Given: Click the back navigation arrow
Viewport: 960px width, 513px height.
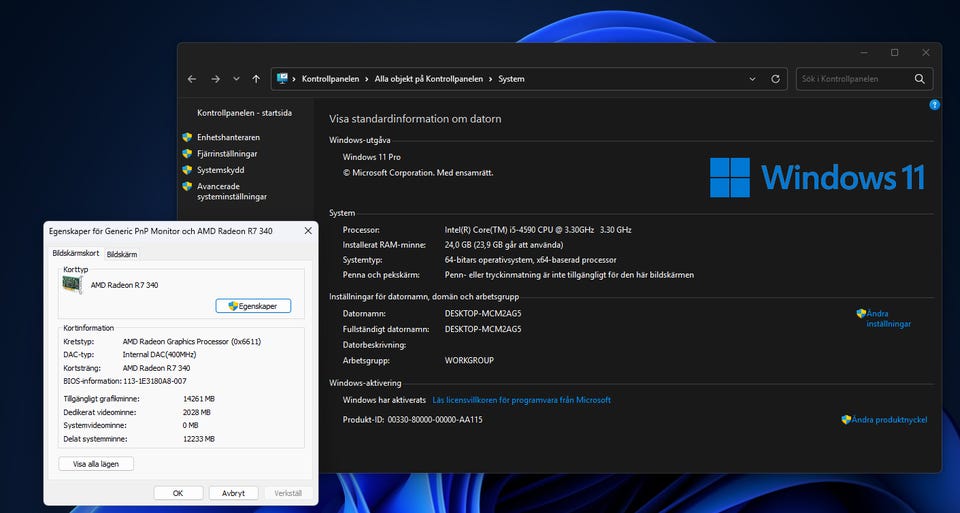Looking at the screenshot, I should [x=192, y=79].
